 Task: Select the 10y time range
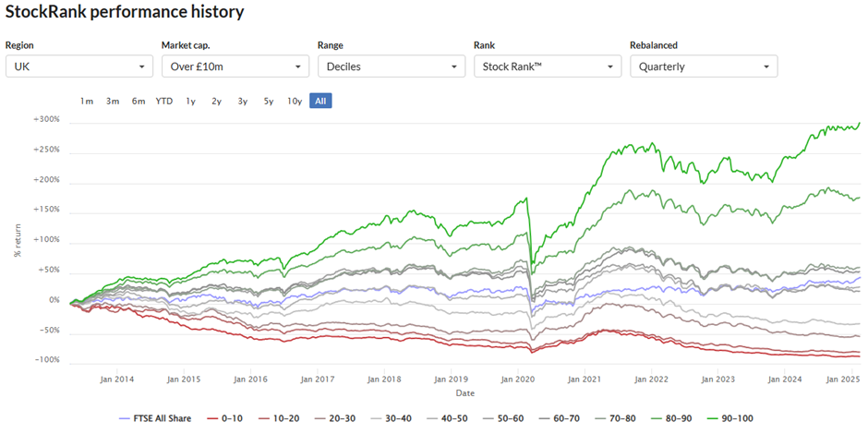tap(295, 102)
